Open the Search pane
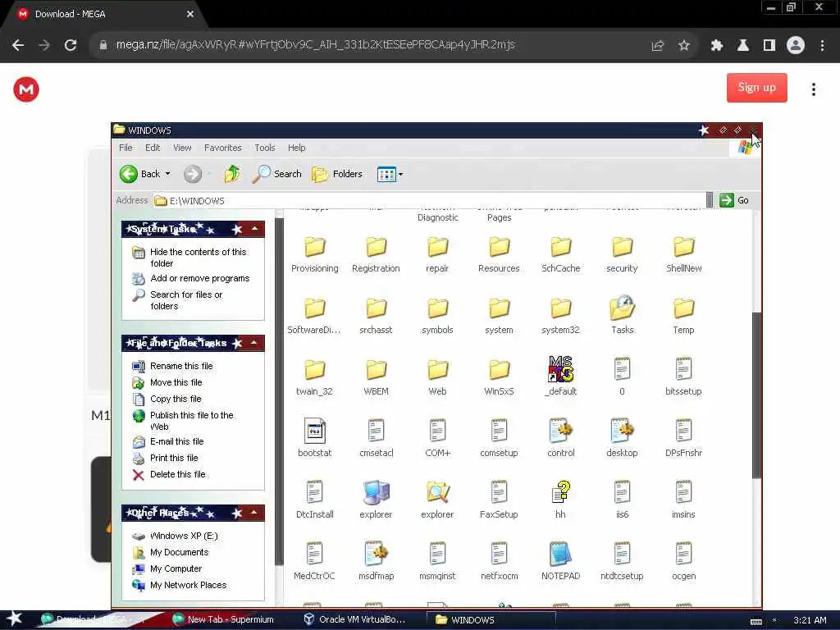The width and height of the screenshot is (840, 630). (276, 174)
